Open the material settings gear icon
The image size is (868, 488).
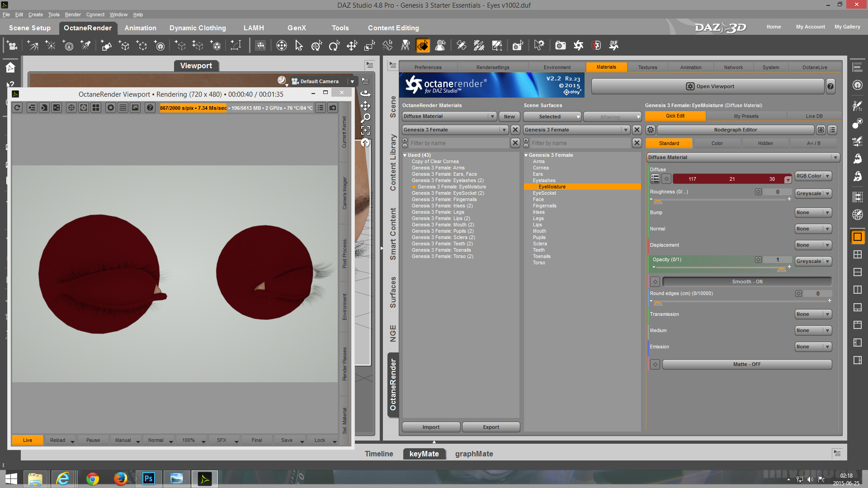(x=650, y=130)
